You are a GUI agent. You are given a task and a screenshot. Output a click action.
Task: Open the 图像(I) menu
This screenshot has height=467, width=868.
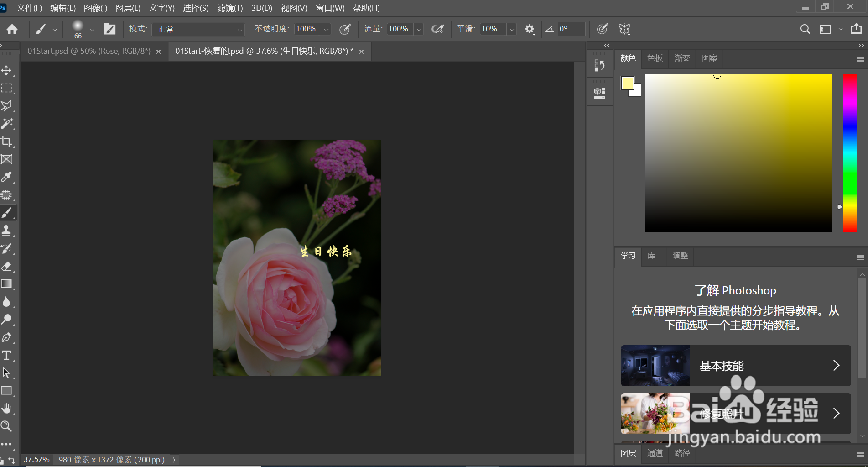point(95,8)
